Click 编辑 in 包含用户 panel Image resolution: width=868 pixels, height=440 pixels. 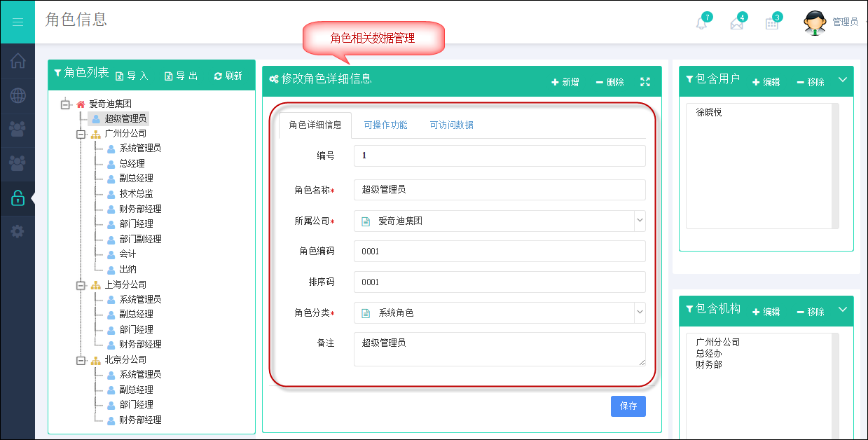coord(766,82)
